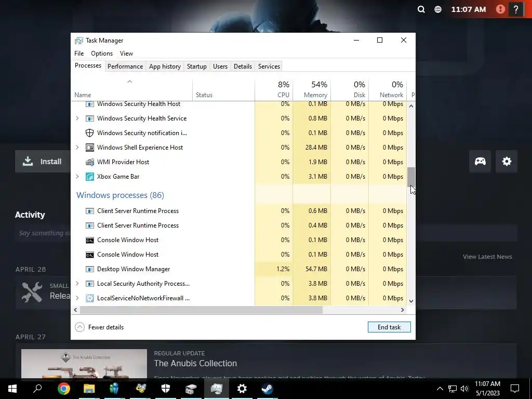Open the Options menu
This screenshot has width=532, height=399.
click(x=102, y=54)
